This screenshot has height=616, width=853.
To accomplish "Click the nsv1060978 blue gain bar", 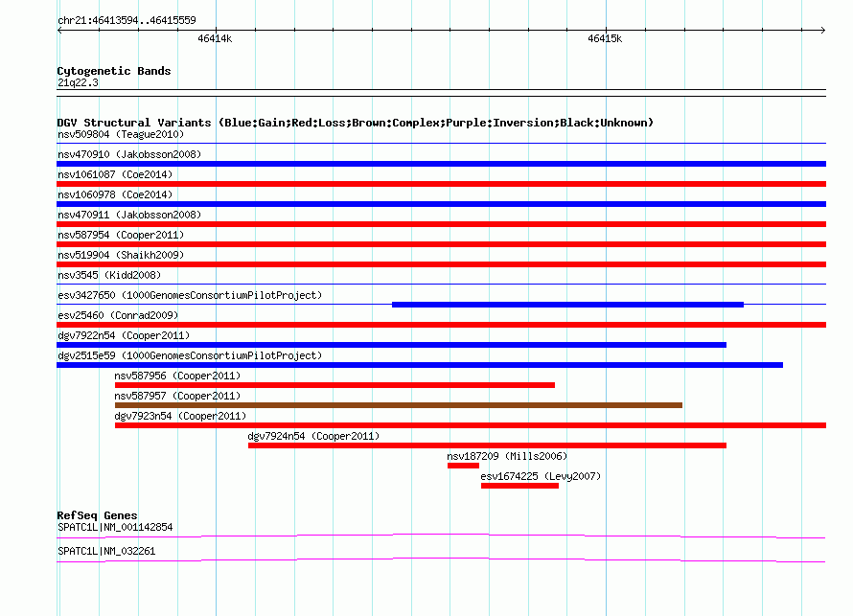I will (441, 204).
